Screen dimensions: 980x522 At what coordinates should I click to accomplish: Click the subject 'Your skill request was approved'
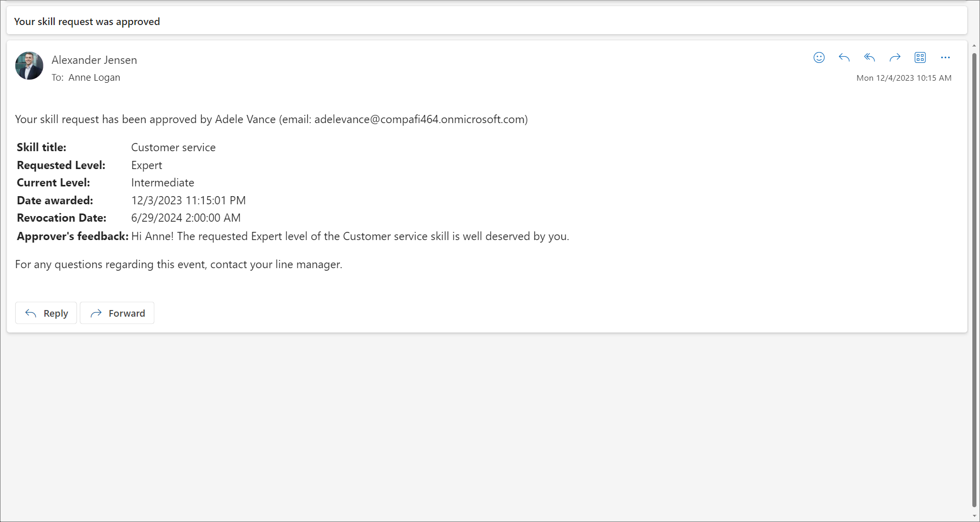(87, 21)
